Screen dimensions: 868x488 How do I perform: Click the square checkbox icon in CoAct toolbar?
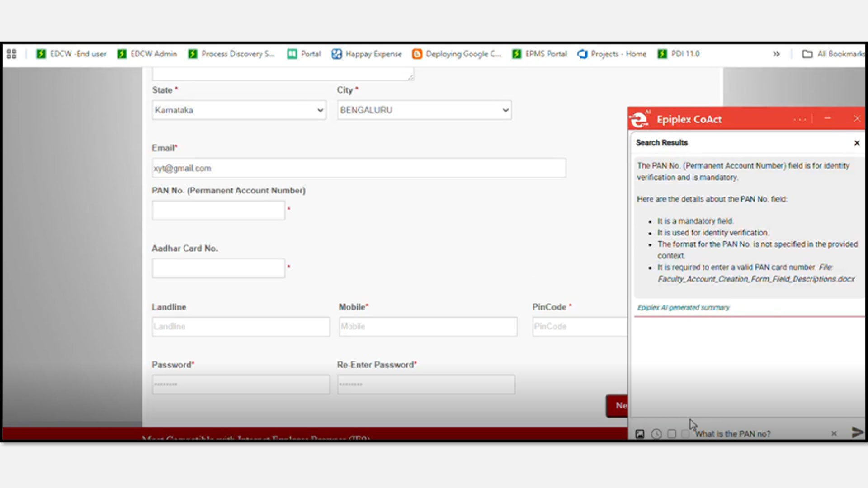672,434
